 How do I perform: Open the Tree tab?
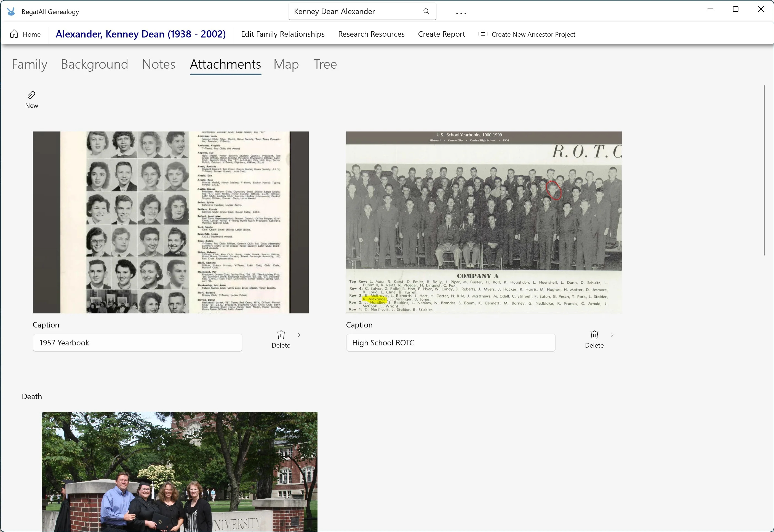325,64
